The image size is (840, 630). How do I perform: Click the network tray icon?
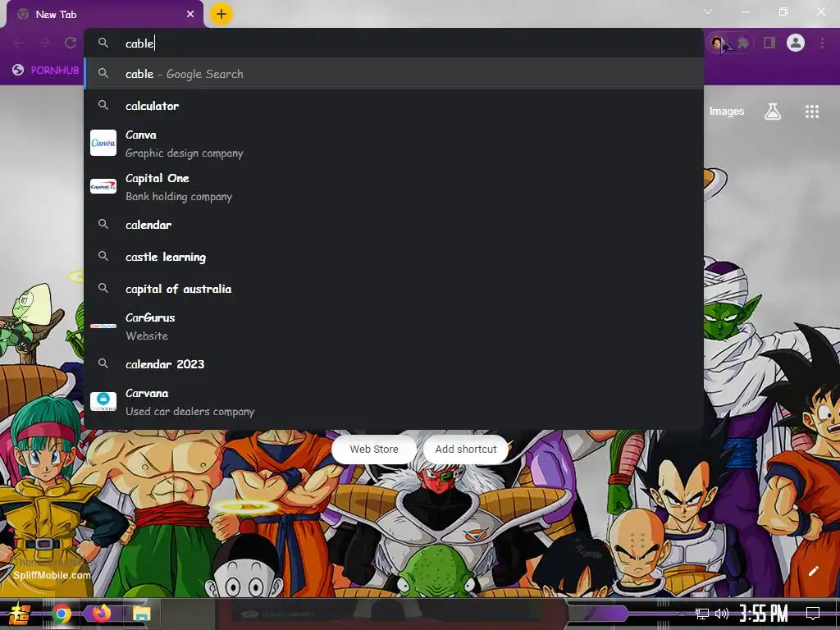pyautogui.click(x=702, y=614)
